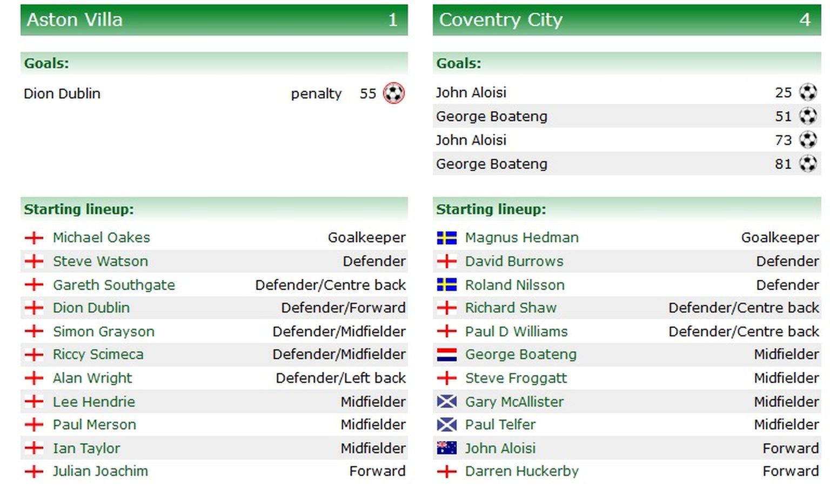Open Paul Merson's player link
This screenshot has width=830, height=504.
click(94, 425)
